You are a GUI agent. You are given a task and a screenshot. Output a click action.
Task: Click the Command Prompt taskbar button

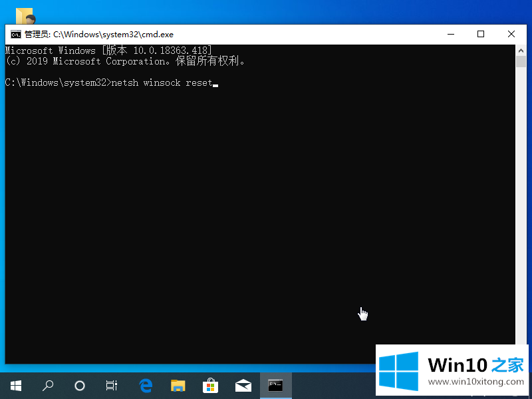pyautogui.click(x=275, y=385)
